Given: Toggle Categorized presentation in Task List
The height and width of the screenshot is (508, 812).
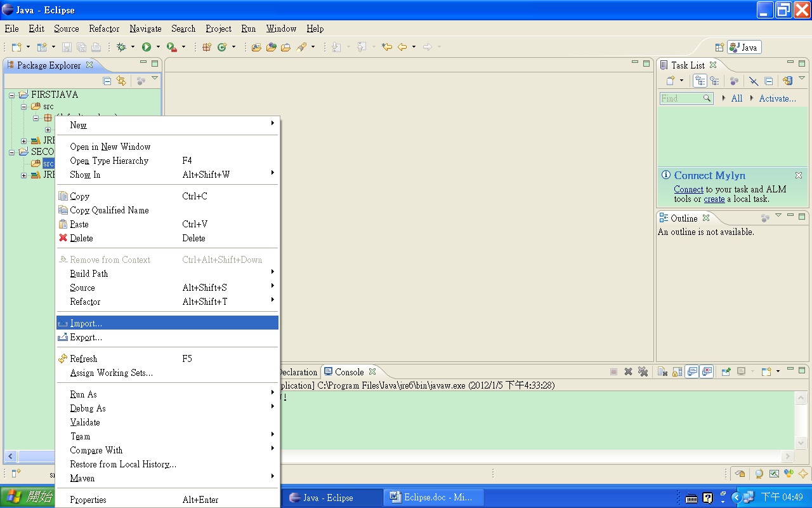Looking at the screenshot, I should click(700, 81).
